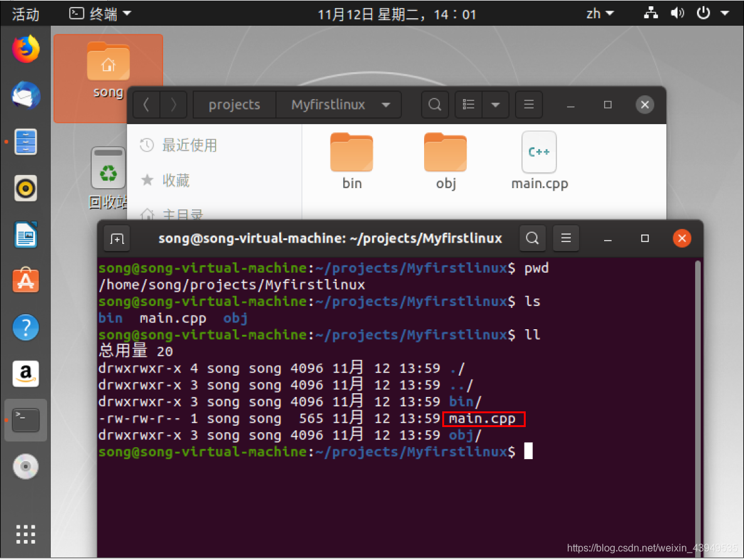744x560 pixels.
Task: Open the 终端 application menu
Action: point(100,14)
